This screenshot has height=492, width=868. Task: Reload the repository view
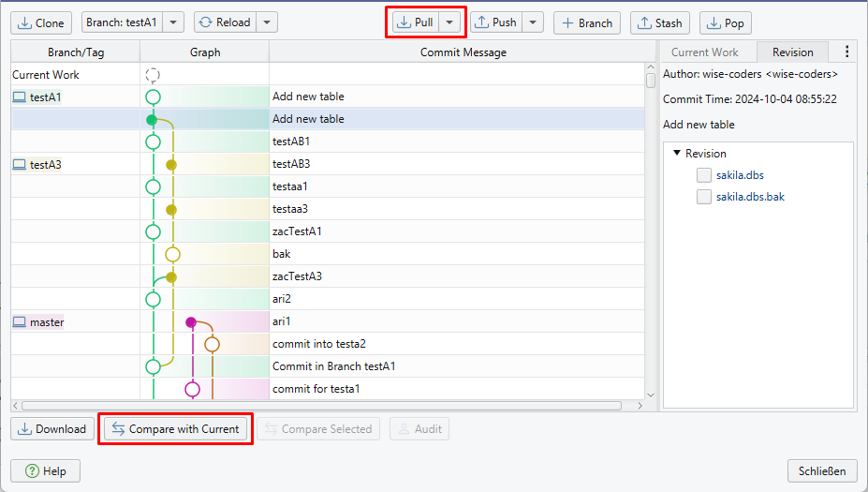click(x=225, y=22)
